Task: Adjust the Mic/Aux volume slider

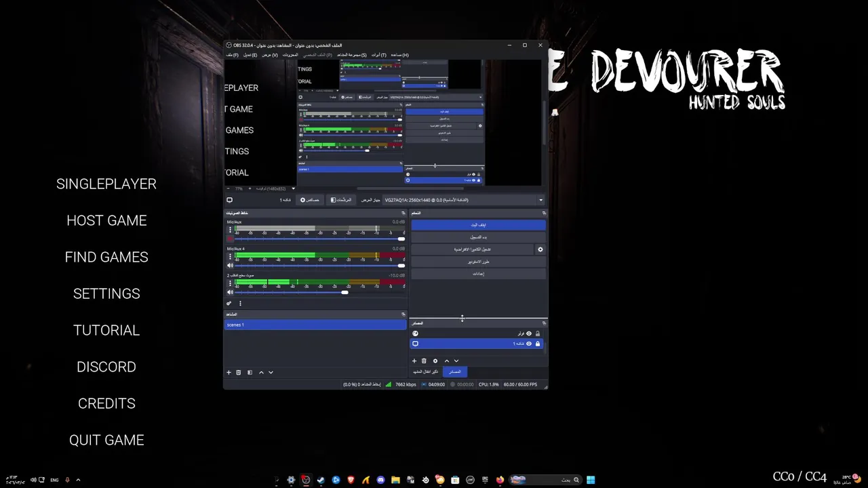Action: click(319, 239)
